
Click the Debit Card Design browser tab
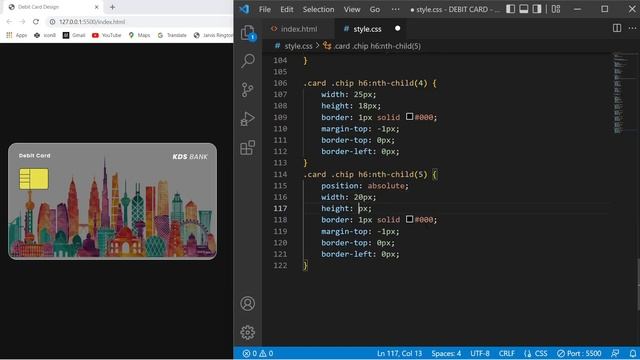[x=53, y=7]
